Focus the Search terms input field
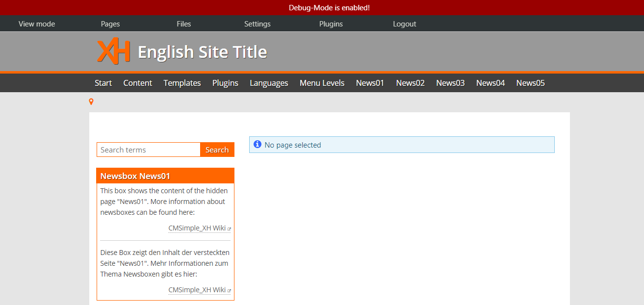644x305 pixels. click(148, 150)
